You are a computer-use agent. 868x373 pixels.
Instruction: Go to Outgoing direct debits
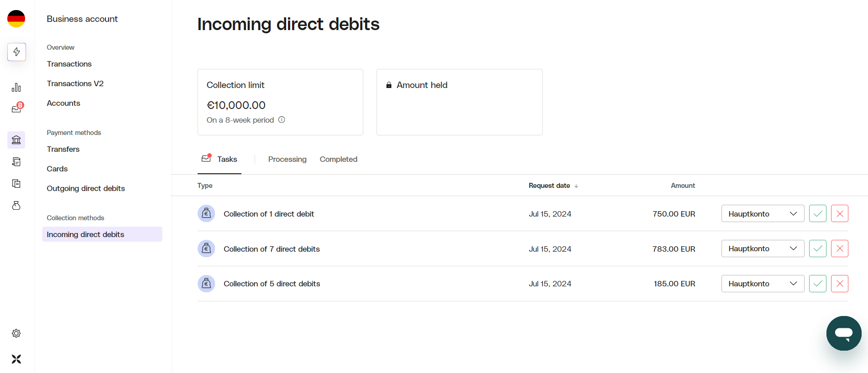pyautogui.click(x=86, y=188)
